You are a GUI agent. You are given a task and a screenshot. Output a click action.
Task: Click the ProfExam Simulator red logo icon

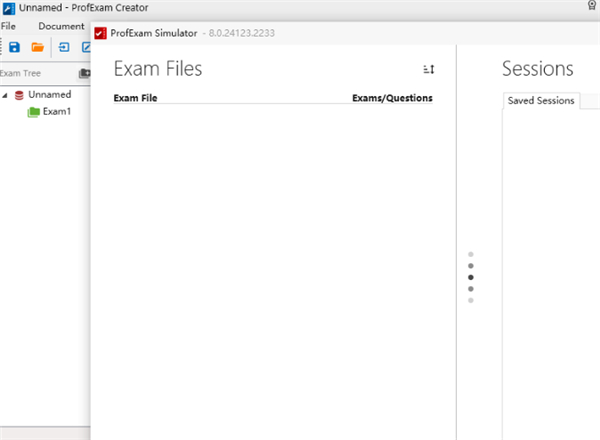[x=100, y=33]
